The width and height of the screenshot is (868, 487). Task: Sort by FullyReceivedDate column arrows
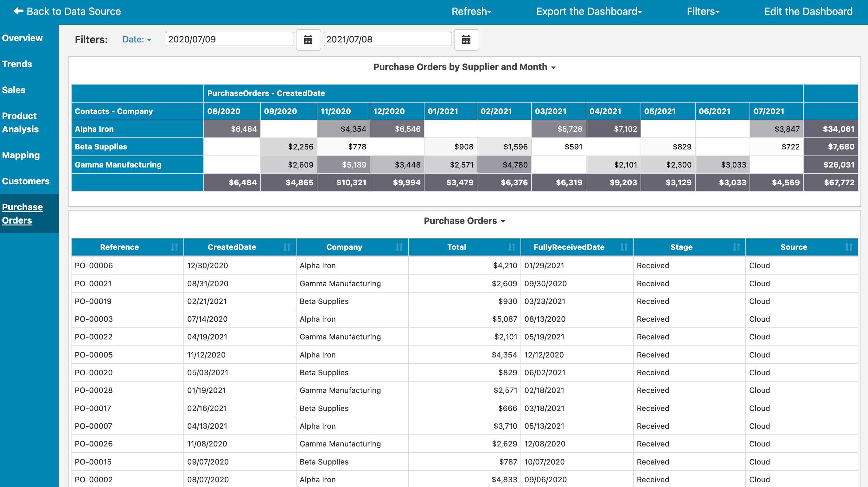(x=624, y=247)
